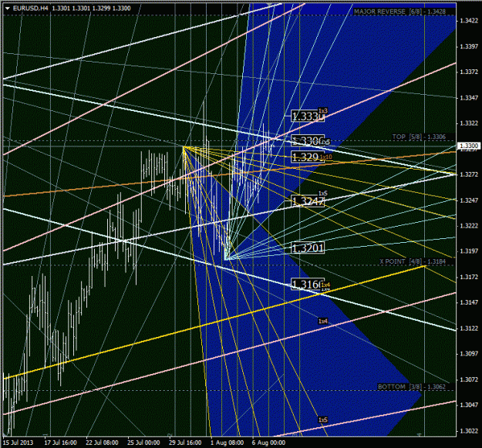Click the 15 Jul 2013 date label
This screenshot has width=482, height=448.
click(19, 443)
